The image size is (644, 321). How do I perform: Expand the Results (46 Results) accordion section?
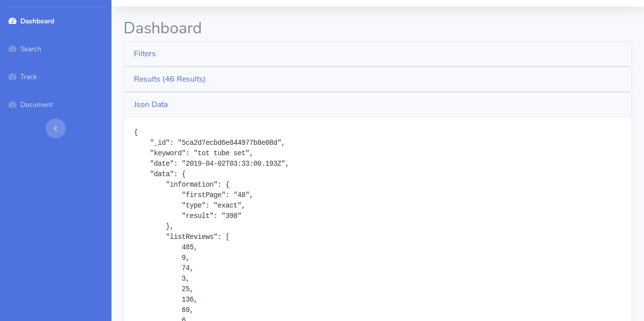click(169, 79)
